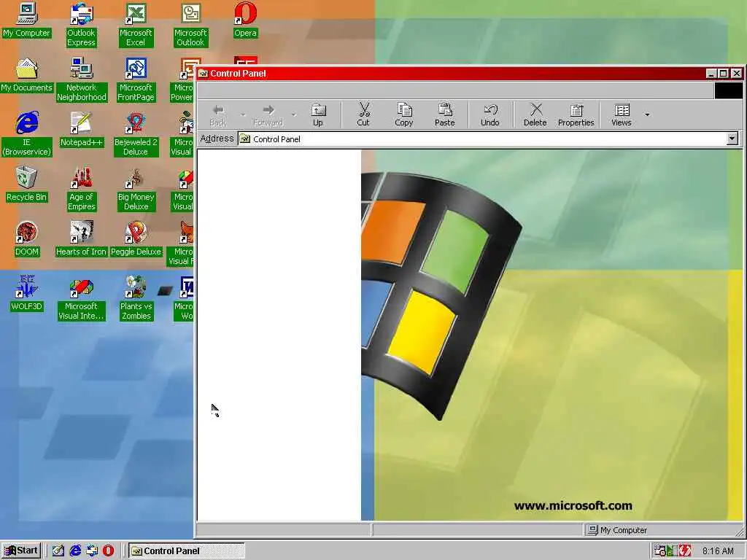Screen dimensions: 747x560
Task: Open Properties from the toolbar
Action: point(576,114)
